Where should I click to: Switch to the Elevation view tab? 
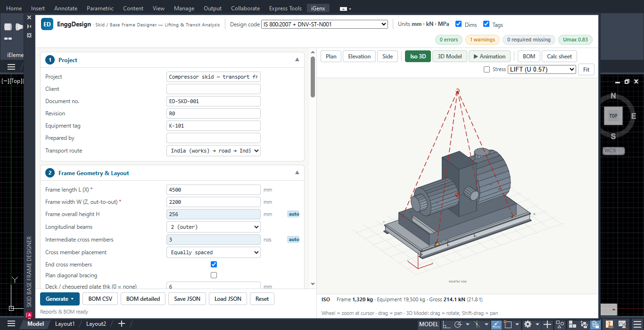[x=359, y=56]
